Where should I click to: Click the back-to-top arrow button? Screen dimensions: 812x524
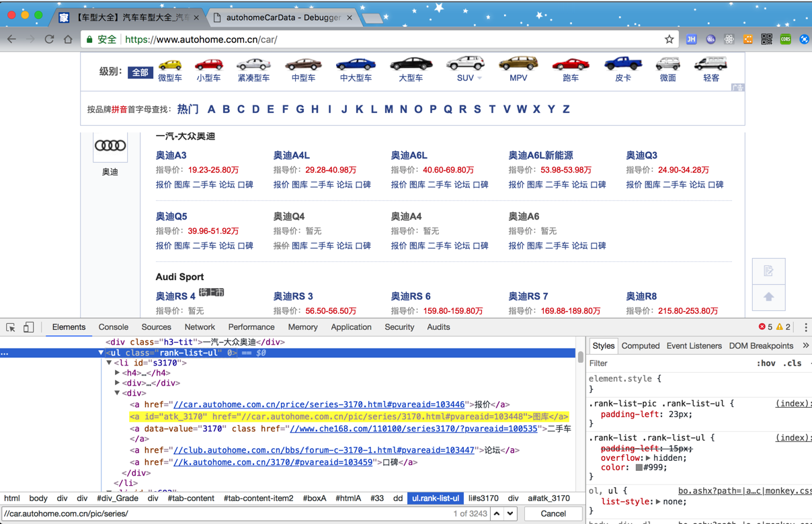(769, 297)
